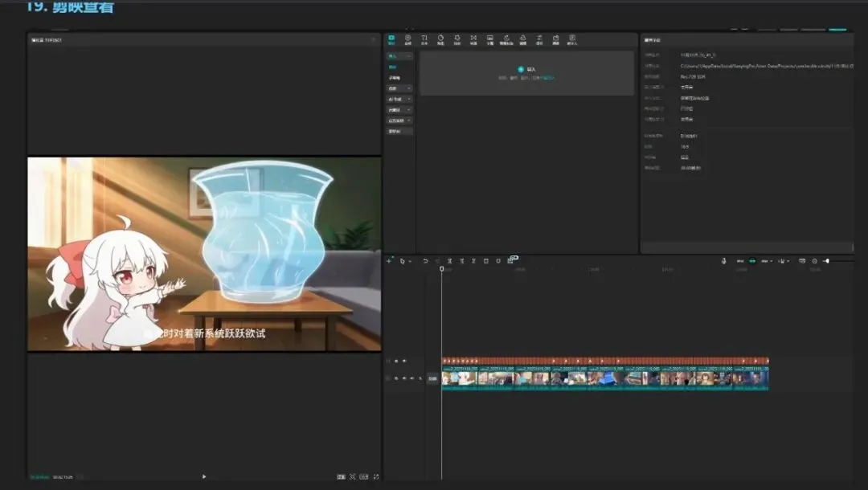Select the orange subtitle clip strip
868x490 pixels.
click(x=605, y=361)
